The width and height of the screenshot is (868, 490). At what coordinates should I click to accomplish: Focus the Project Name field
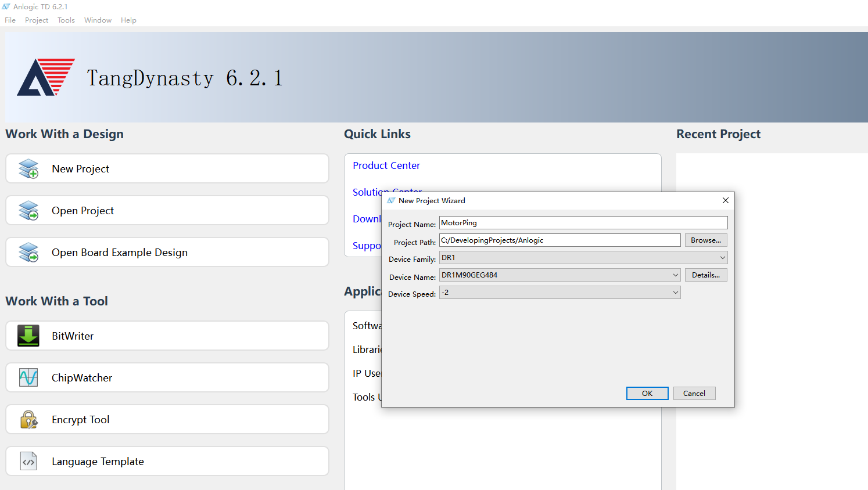(x=583, y=223)
